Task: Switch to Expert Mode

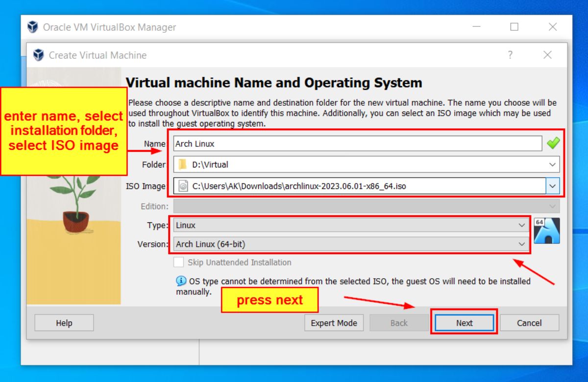Action: coord(334,322)
